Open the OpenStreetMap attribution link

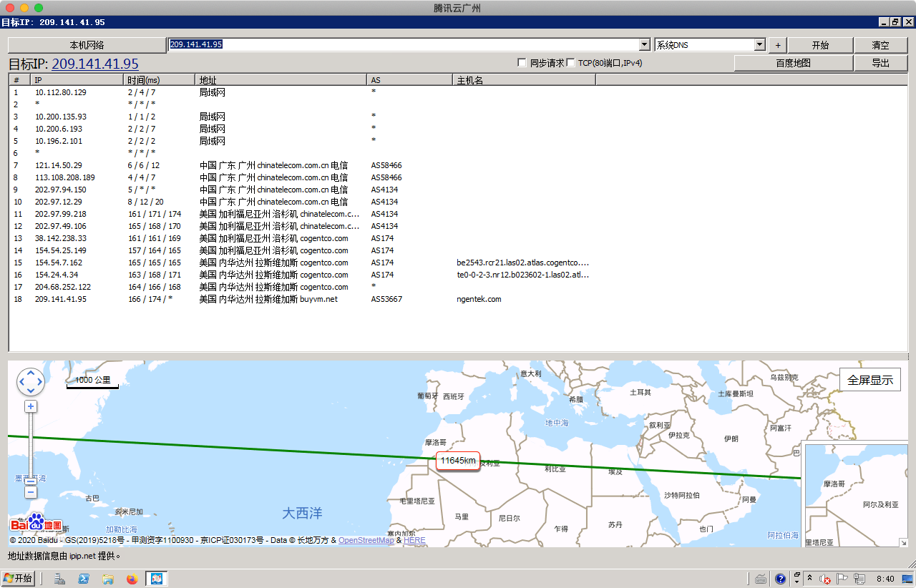[x=366, y=540]
